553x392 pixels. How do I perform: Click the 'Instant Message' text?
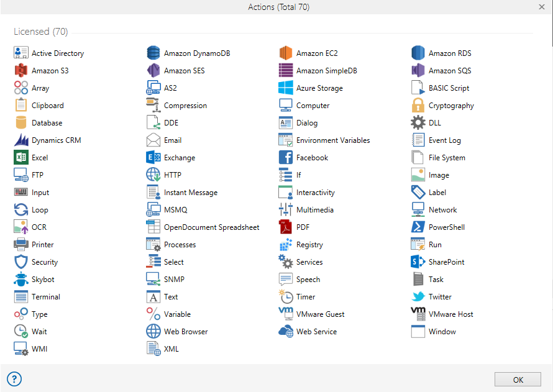(x=191, y=193)
